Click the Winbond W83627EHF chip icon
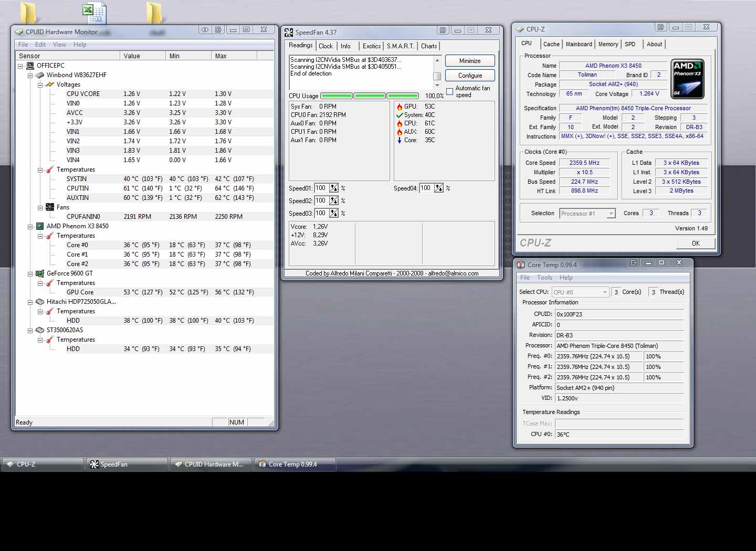The height and width of the screenshot is (551, 756). [39, 75]
